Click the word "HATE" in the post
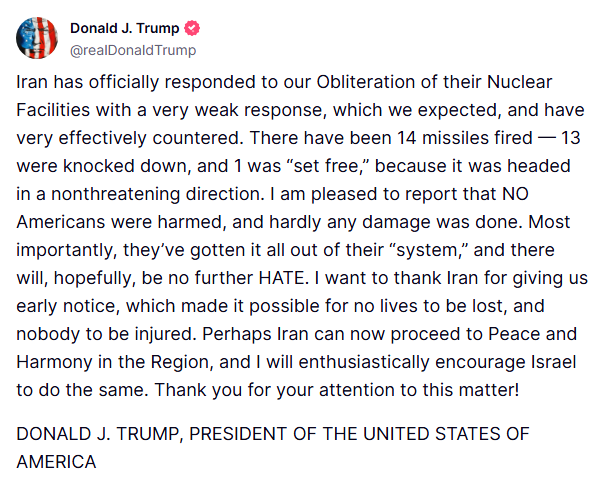Image resolution: width=606 pixels, height=479 pixels. point(281,278)
